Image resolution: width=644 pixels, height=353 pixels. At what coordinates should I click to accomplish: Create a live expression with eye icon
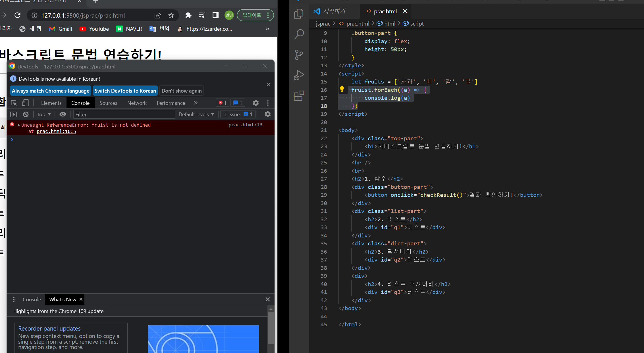pyautogui.click(x=63, y=114)
